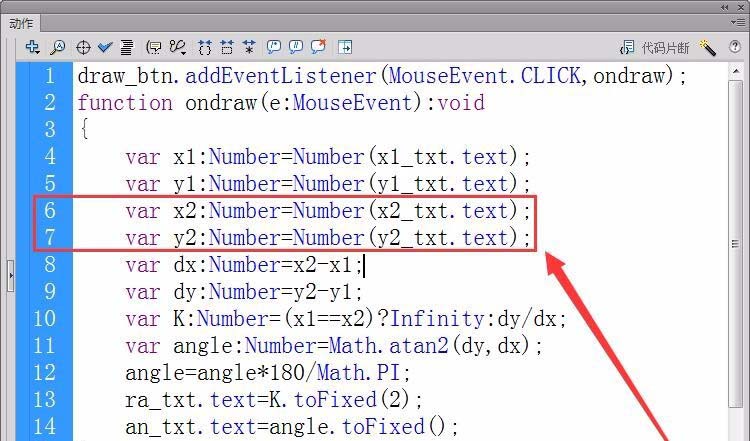Click the Math.atan2 angle line
750x441 pixels.
pyautogui.click(x=334, y=346)
